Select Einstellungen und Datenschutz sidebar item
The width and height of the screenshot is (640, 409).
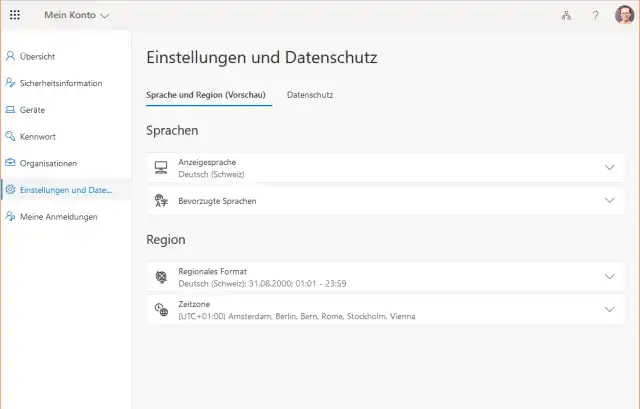[66, 190]
